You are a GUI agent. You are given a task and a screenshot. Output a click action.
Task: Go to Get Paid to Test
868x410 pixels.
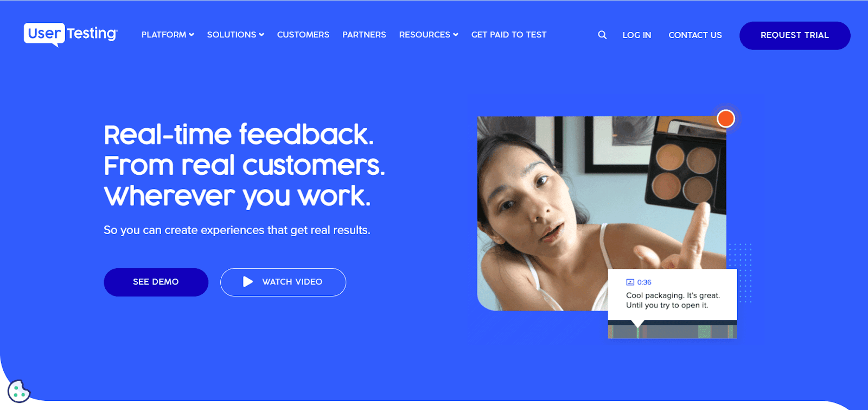tap(509, 35)
